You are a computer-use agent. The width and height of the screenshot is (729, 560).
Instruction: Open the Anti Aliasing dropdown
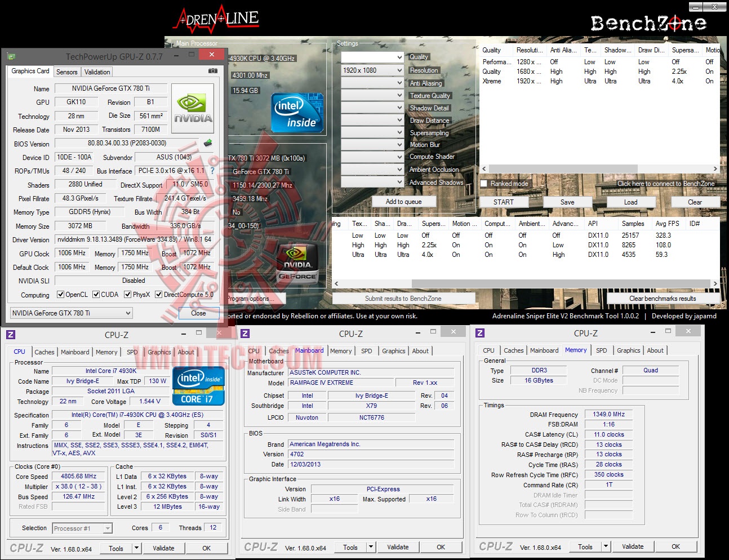372,83
